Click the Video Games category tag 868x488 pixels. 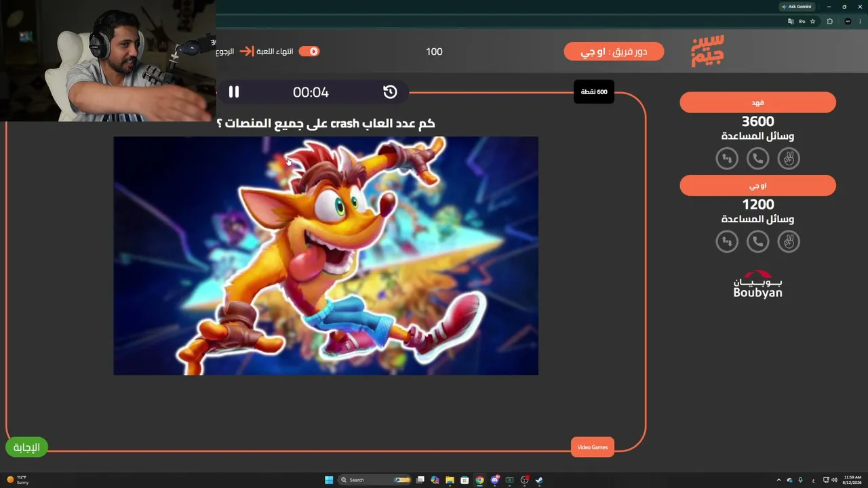(593, 447)
